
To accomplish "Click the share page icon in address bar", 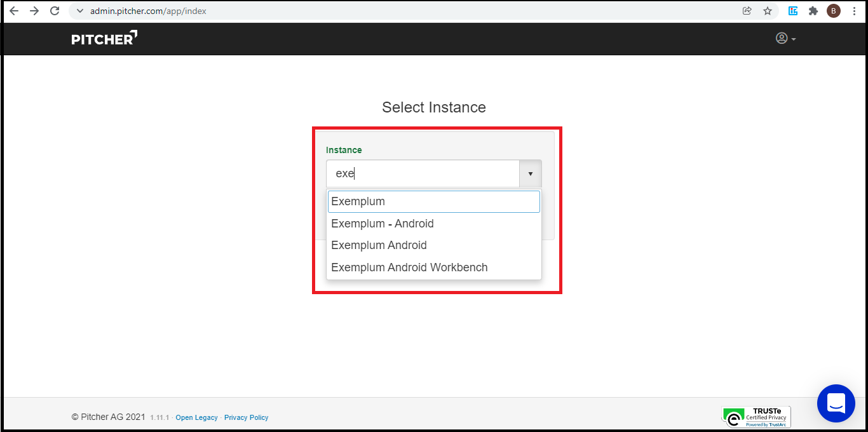I will [x=747, y=11].
